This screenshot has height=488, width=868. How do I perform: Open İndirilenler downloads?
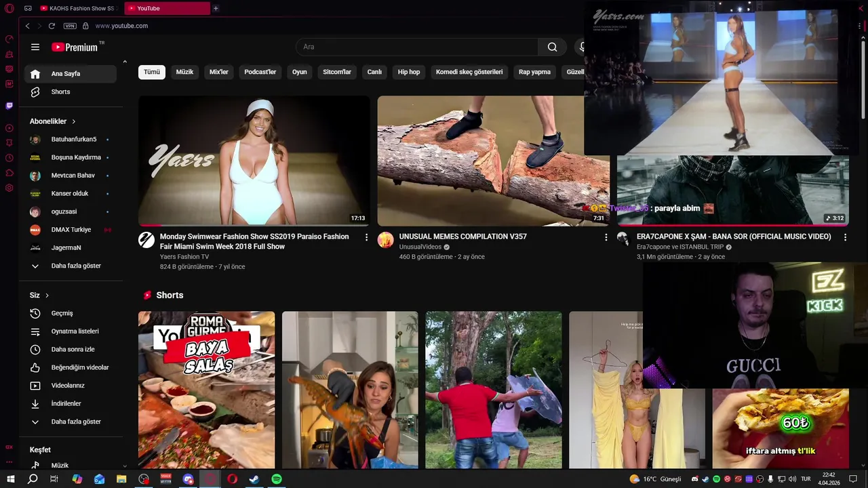point(71,403)
